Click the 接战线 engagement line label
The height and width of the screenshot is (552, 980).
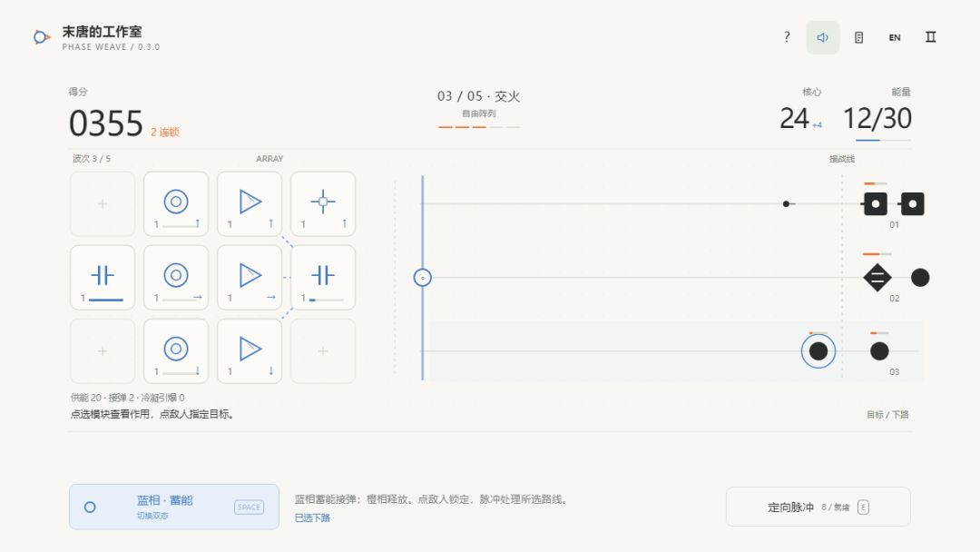(842, 159)
